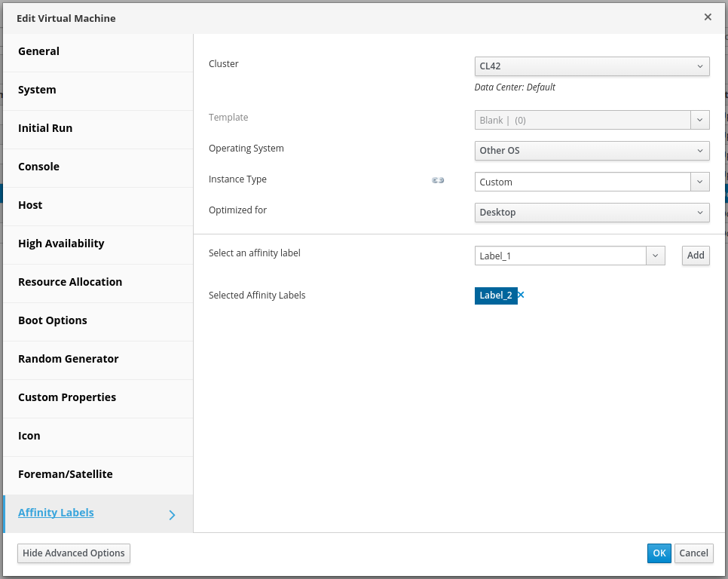Confirm changes with the OK button
728x579 pixels.
point(659,553)
